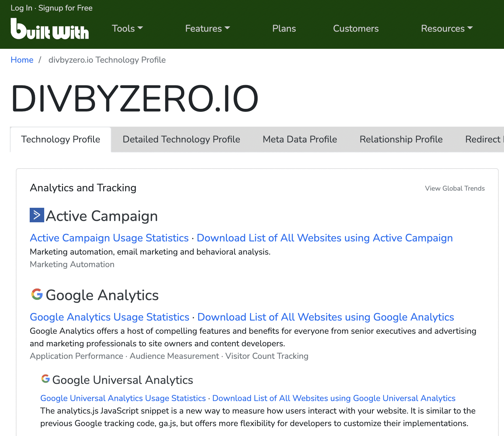Open Active Campaign Usage Statistics link
The width and height of the screenshot is (504, 436).
(109, 238)
